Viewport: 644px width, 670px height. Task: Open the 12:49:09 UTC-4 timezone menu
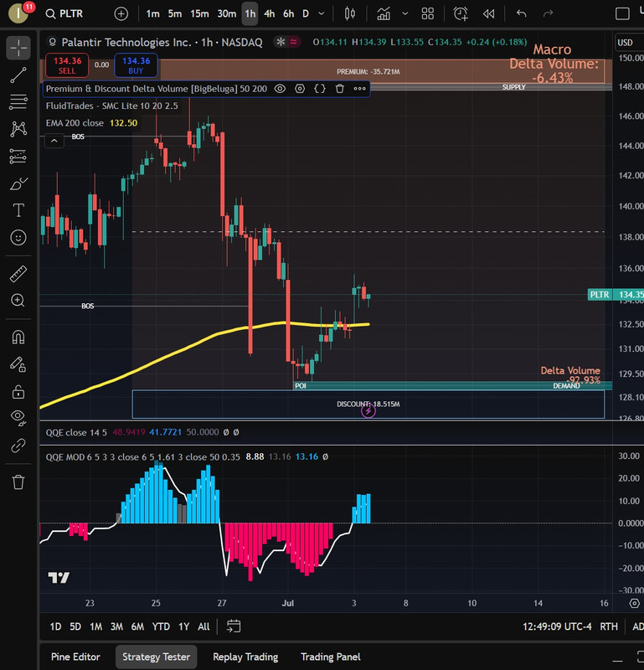pyautogui.click(x=557, y=626)
